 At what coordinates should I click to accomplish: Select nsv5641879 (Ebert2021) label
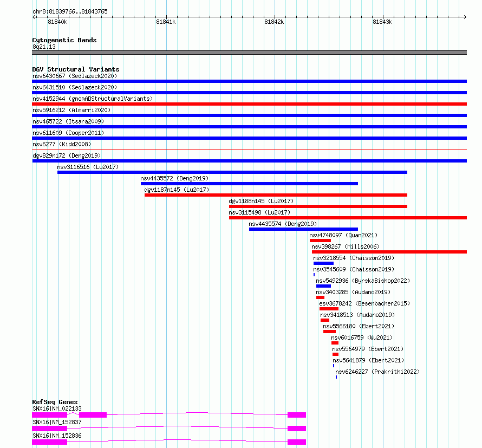368,360
